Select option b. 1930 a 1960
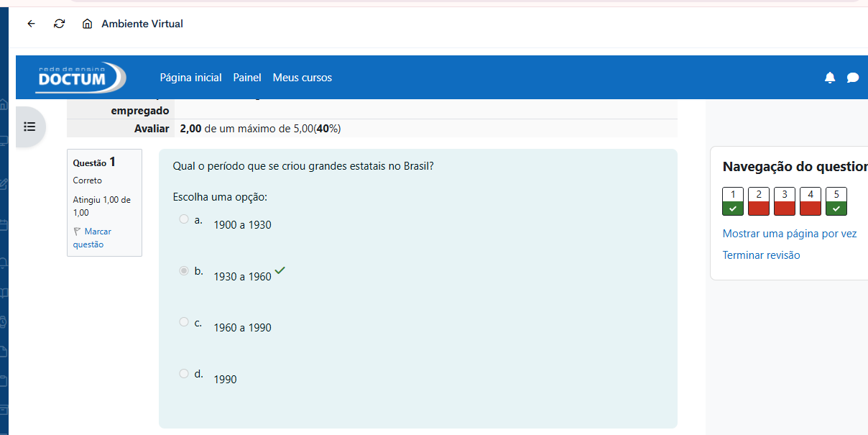This screenshot has height=435, width=868. pyautogui.click(x=184, y=271)
